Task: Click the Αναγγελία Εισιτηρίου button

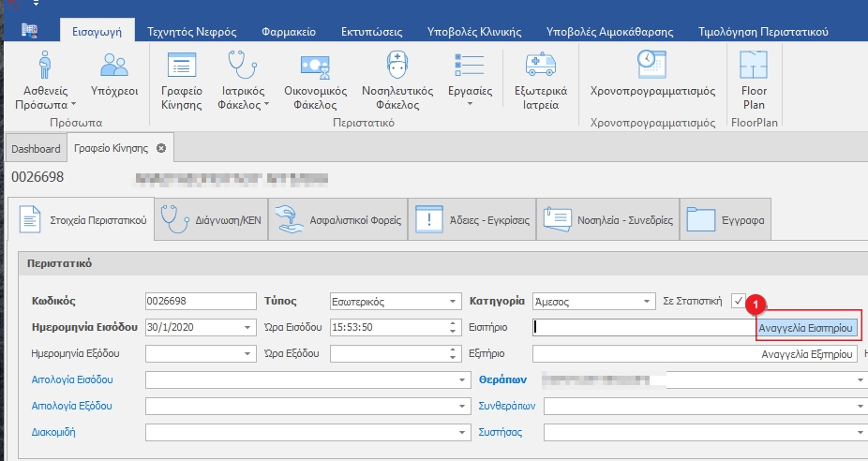Action: [x=806, y=328]
